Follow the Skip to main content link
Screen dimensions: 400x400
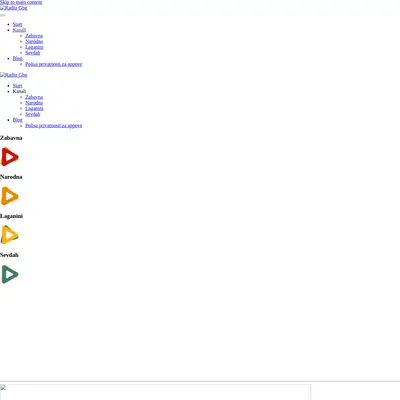click(21, 2)
